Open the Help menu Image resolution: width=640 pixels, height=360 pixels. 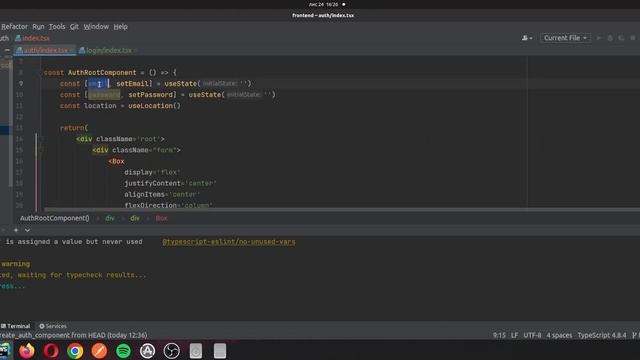pos(120,27)
